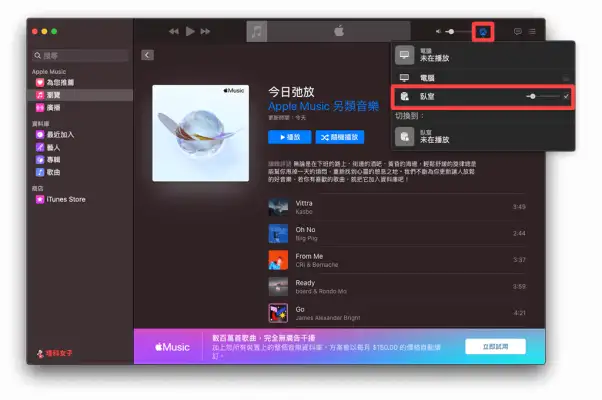Open 專輯 in library

pyautogui.click(x=80, y=160)
